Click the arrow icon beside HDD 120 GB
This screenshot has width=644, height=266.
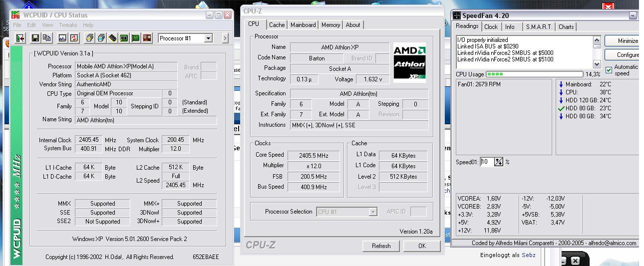tap(561, 100)
